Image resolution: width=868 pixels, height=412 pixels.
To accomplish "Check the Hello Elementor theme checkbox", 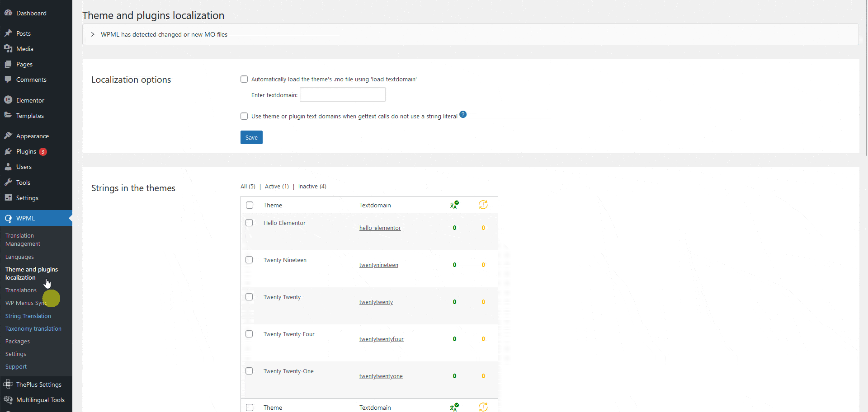I will coord(249,223).
